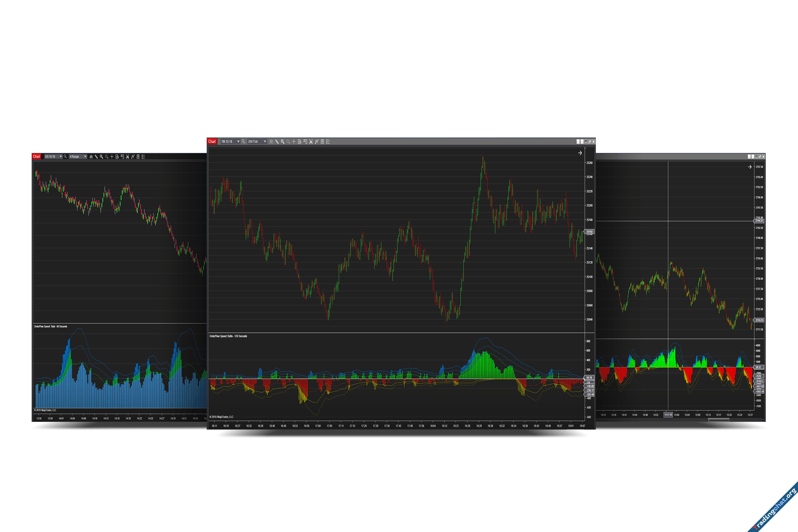Image resolution: width=798 pixels, height=532 pixels.
Task: Expand the 4 Range interval dropdown
Action: (85, 156)
